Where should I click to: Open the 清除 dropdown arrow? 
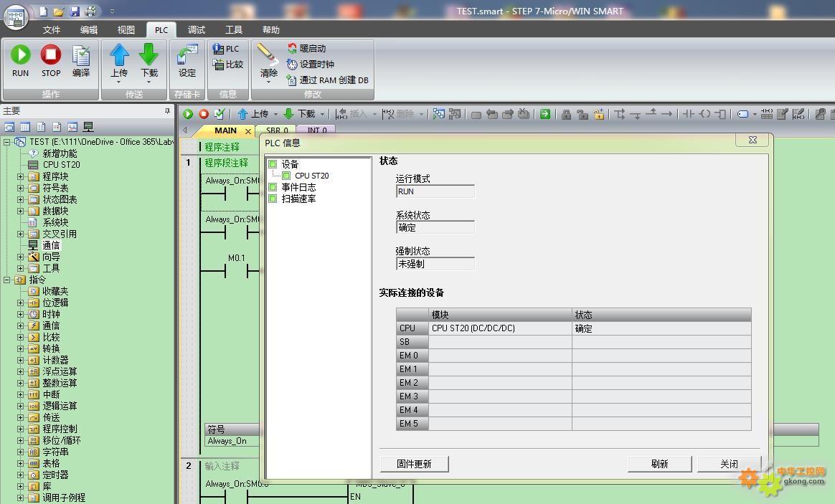[x=268, y=82]
